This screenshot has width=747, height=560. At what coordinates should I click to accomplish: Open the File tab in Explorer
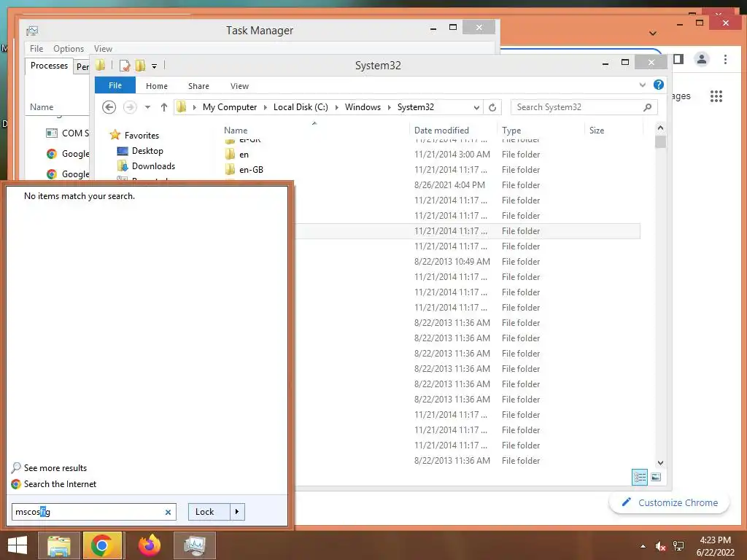click(x=115, y=86)
